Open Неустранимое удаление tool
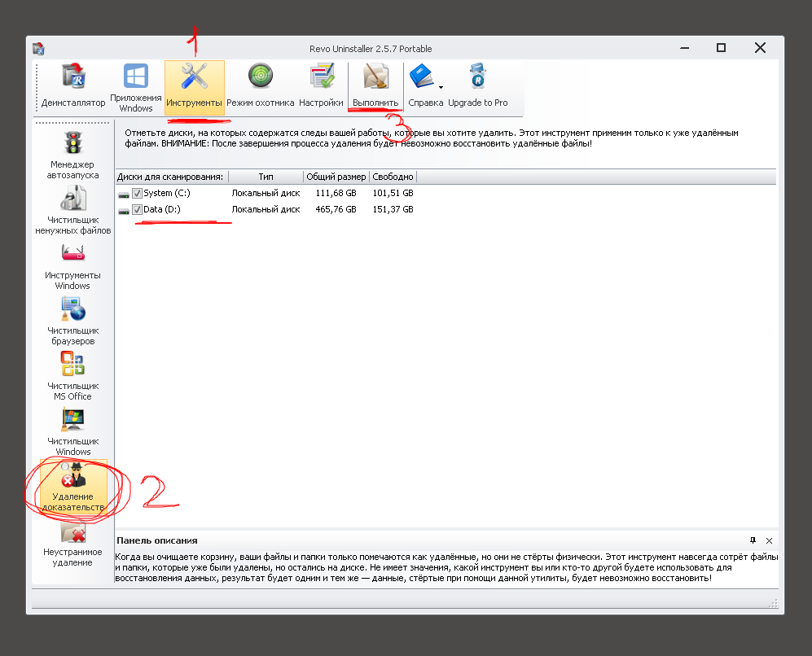812x656 pixels. (x=72, y=543)
